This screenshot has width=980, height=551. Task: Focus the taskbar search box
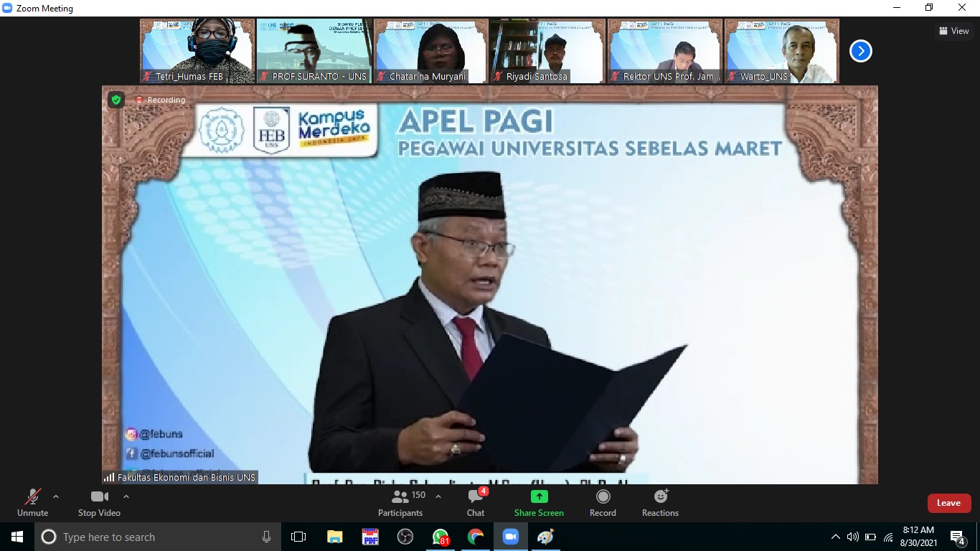coord(158,537)
